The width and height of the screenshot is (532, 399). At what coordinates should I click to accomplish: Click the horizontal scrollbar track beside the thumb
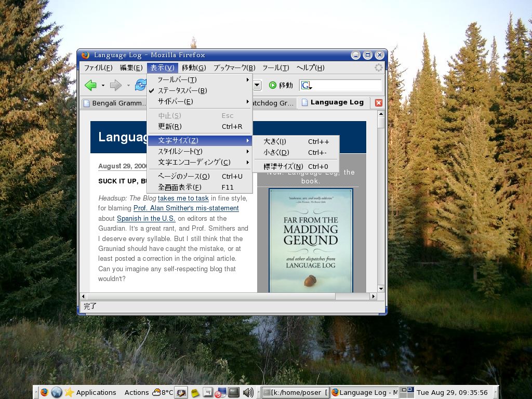(353, 296)
